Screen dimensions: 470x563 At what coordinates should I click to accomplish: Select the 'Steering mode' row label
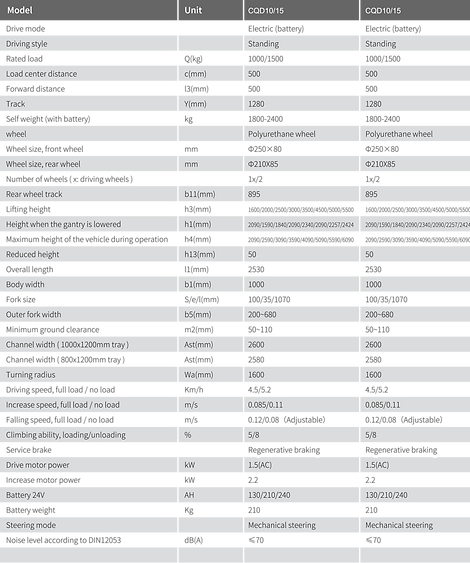pos(31,525)
